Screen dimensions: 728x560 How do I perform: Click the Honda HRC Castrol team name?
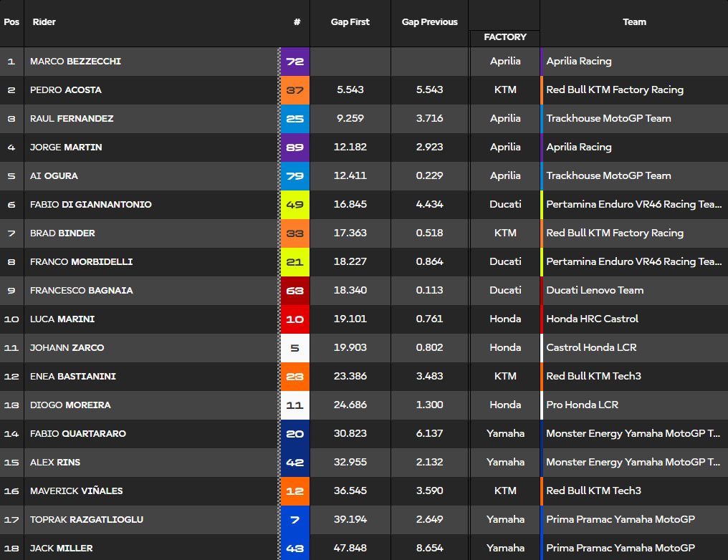tap(592, 319)
